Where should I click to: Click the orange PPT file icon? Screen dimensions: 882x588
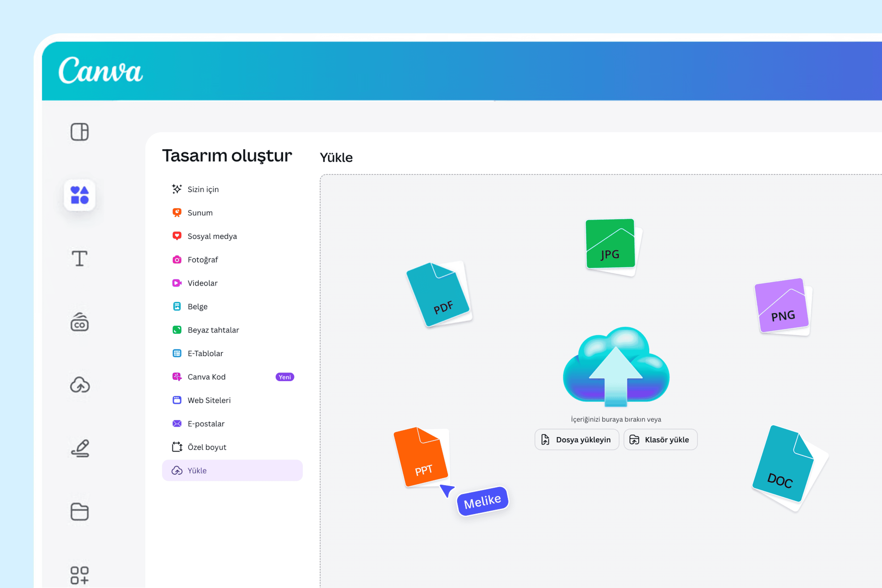pyautogui.click(x=421, y=457)
